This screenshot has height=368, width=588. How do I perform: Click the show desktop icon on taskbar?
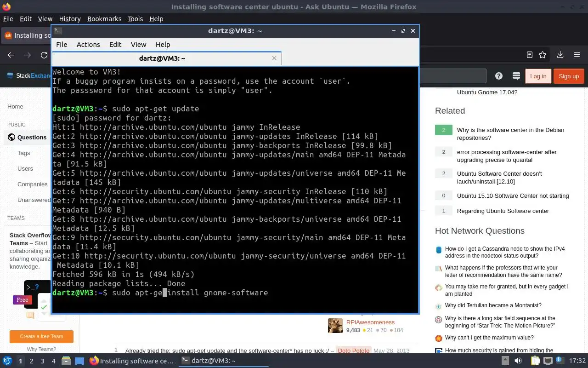(x=79, y=361)
